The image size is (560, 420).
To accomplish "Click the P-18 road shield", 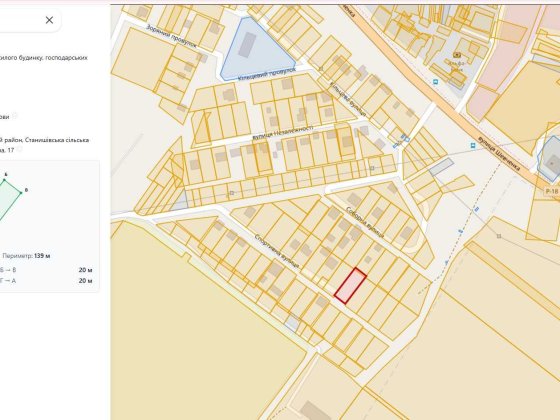I will point(552,191).
